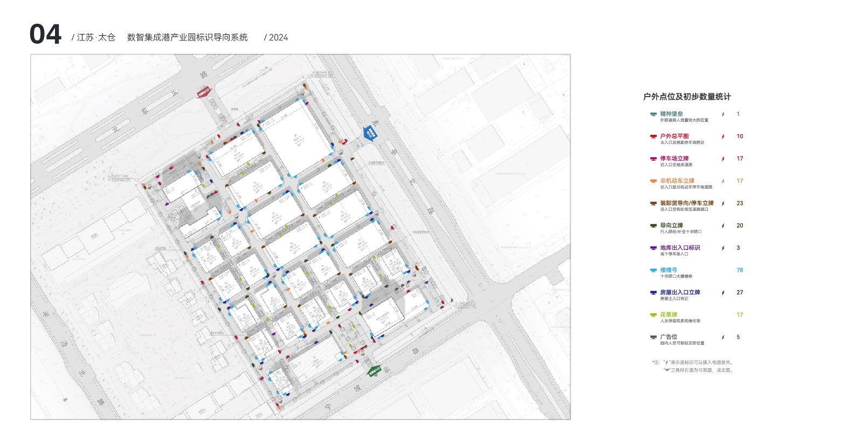Image resolution: width=868 pixels, height=440 pixels.
Task: Click the dark red entrance arrow on 北京东路
Action: click(x=204, y=92)
